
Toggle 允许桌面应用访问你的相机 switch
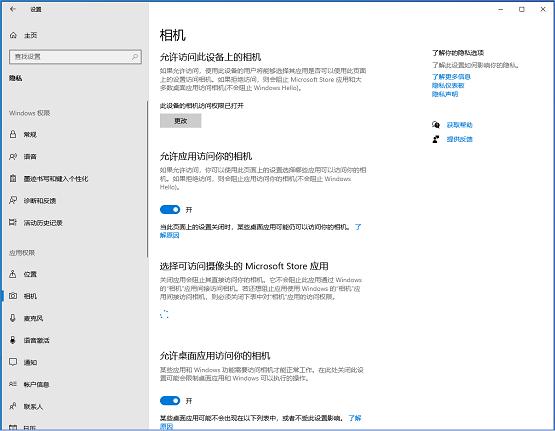(170, 401)
